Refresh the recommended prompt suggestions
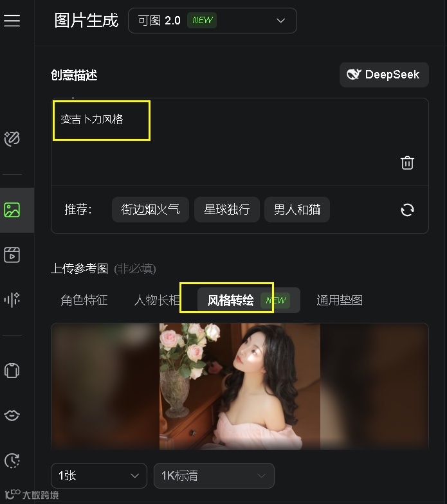 (x=408, y=210)
